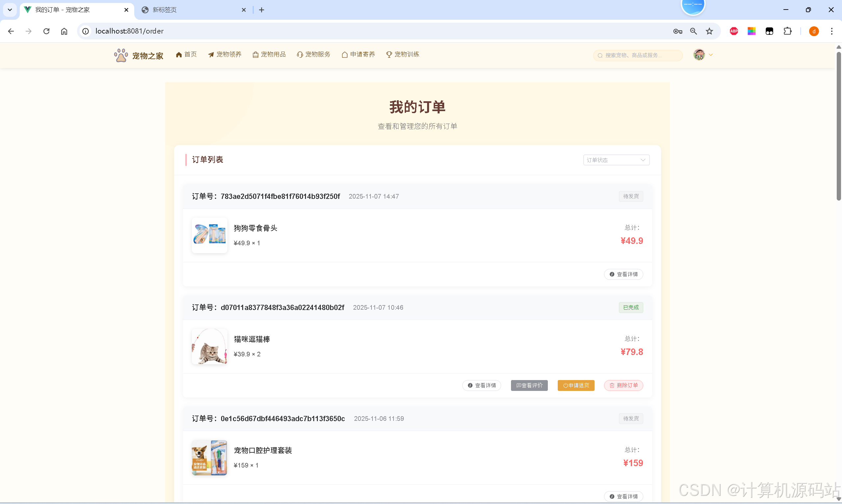Open the 申请寄养 navigation item
Viewport: 842px width, 504px height.
(x=358, y=54)
